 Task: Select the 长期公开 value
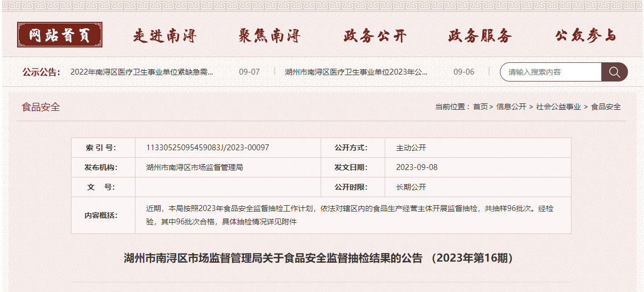click(x=411, y=187)
